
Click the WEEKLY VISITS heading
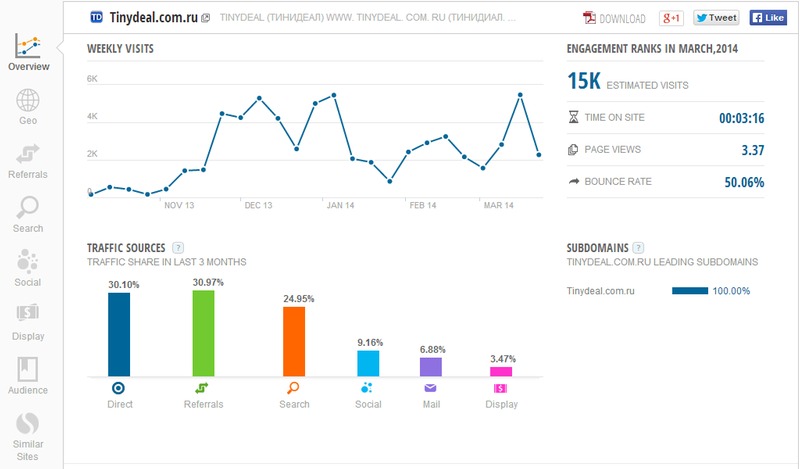pos(120,49)
